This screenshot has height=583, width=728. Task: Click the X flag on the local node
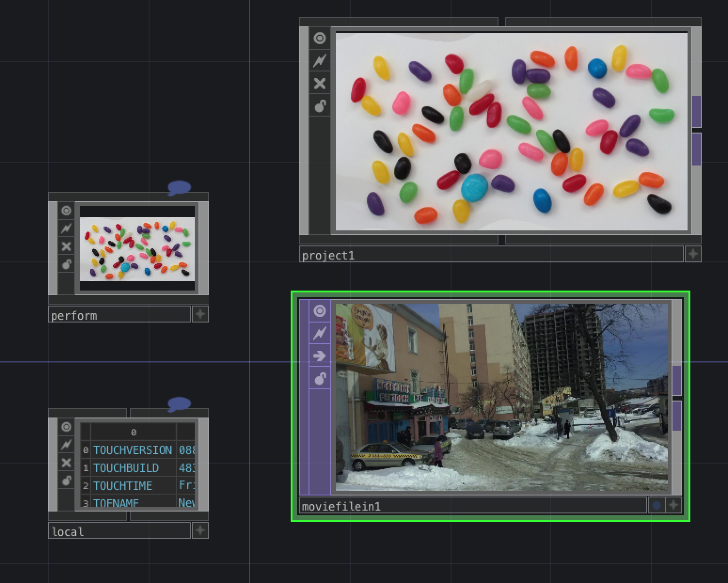[x=66, y=462]
